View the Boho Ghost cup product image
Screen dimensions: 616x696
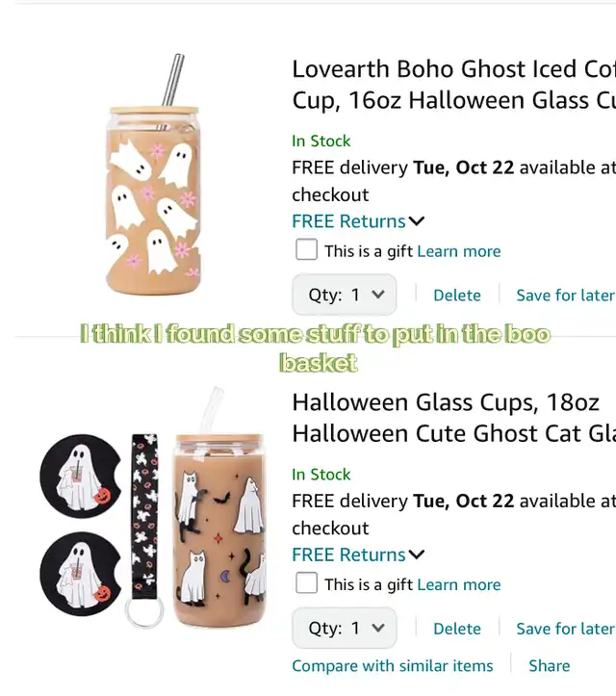pos(154,174)
